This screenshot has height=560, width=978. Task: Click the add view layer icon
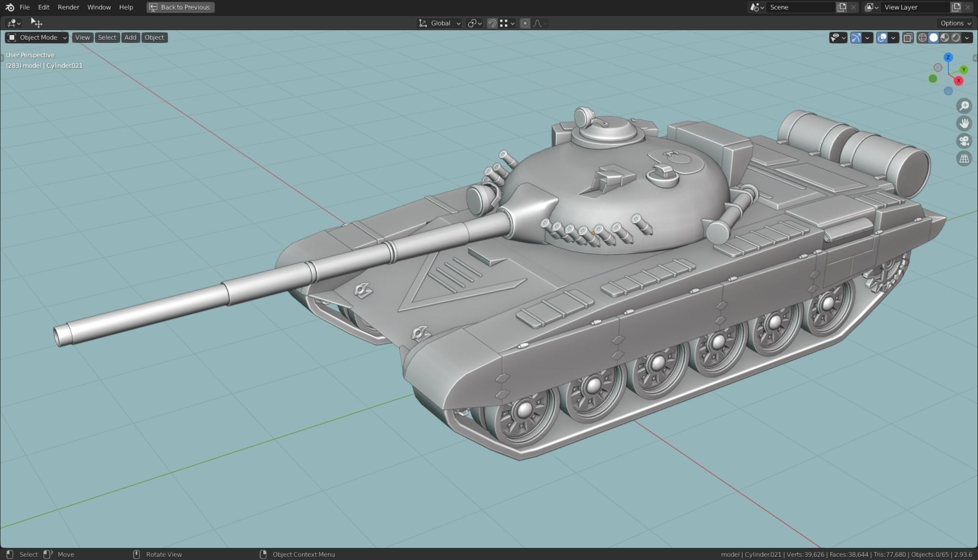pyautogui.click(x=956, y=7)
